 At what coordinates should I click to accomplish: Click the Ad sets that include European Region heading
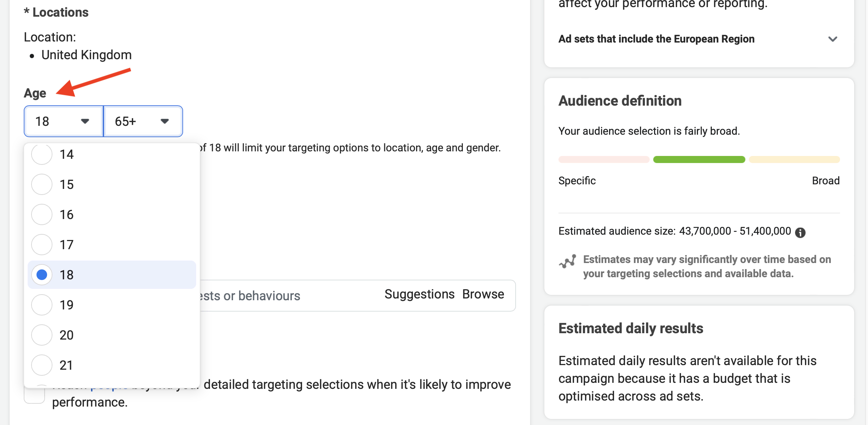656,39
